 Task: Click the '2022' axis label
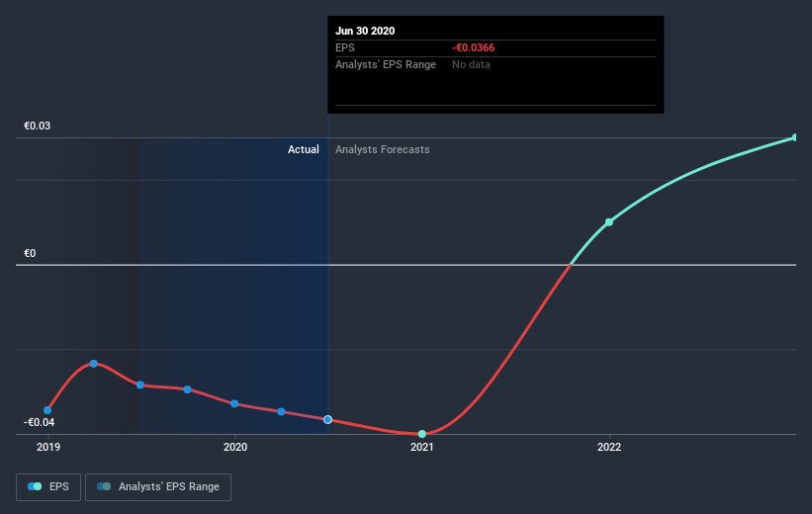[609, 447]
